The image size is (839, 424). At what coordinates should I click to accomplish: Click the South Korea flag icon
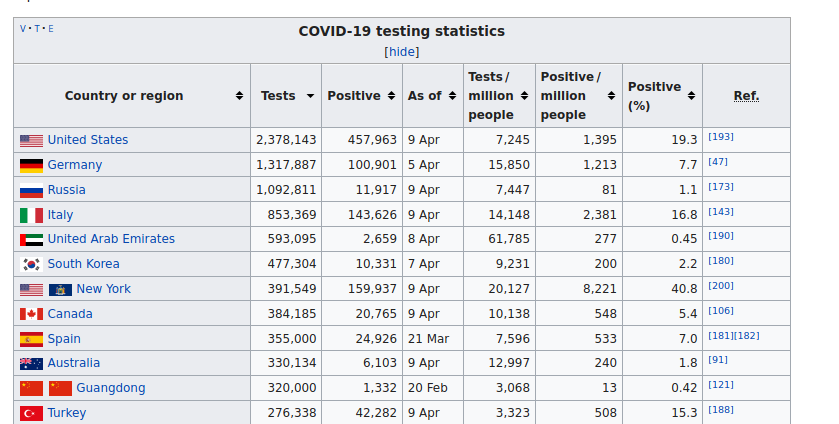(x=31, y=264)
